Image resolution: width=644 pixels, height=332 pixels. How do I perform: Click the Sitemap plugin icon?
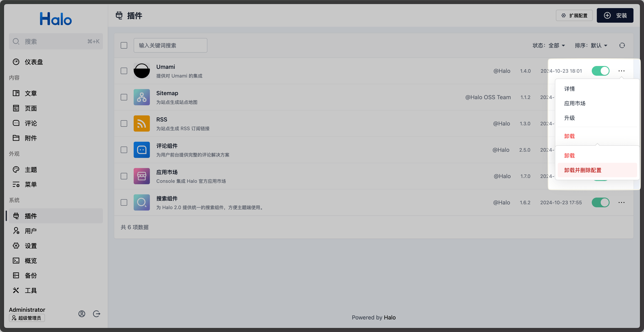pos(142,97)
